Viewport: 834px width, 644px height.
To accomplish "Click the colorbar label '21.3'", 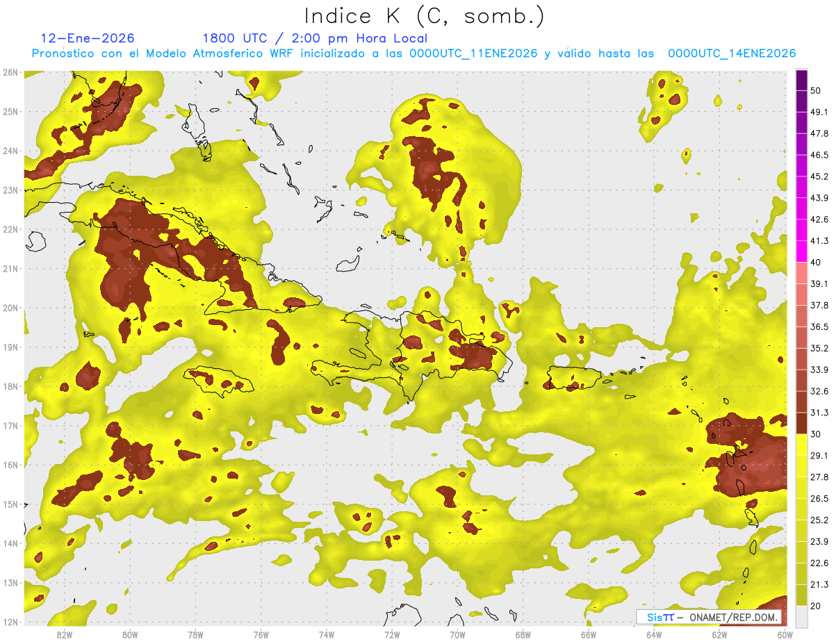I will coord(819,584).
